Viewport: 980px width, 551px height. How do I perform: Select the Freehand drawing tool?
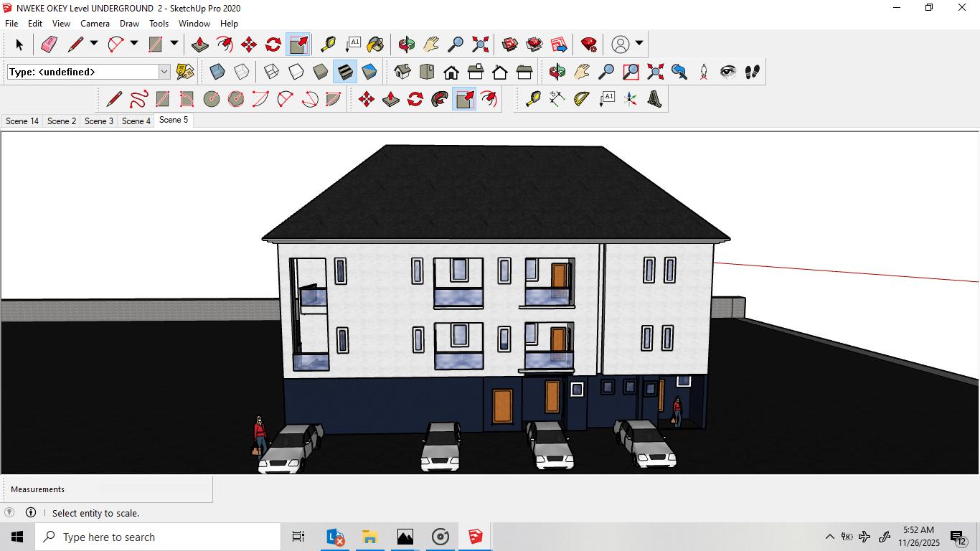(x=138, y=99)
